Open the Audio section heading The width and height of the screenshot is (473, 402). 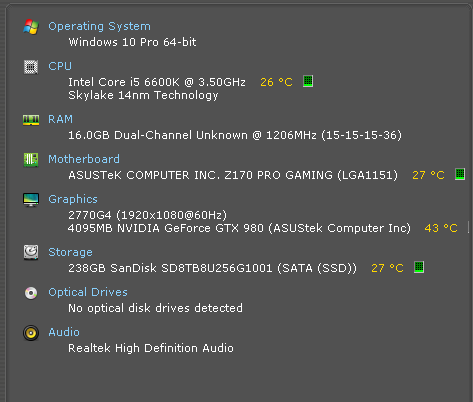pos(64,332)
